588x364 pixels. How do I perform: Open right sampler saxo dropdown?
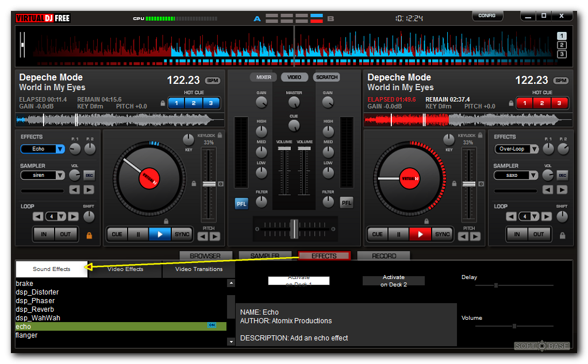[x=533, y=175]
